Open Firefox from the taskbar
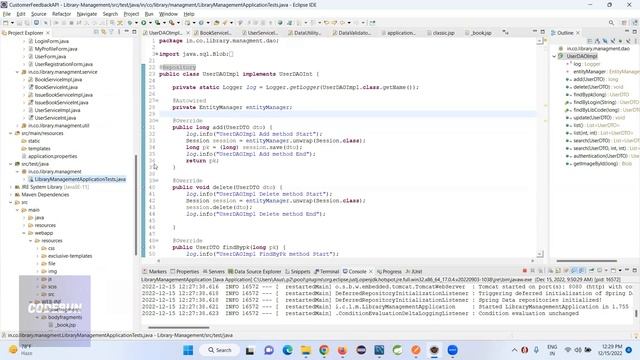The height and width of the screenshot is (360, 640). (x=342, y=350)
